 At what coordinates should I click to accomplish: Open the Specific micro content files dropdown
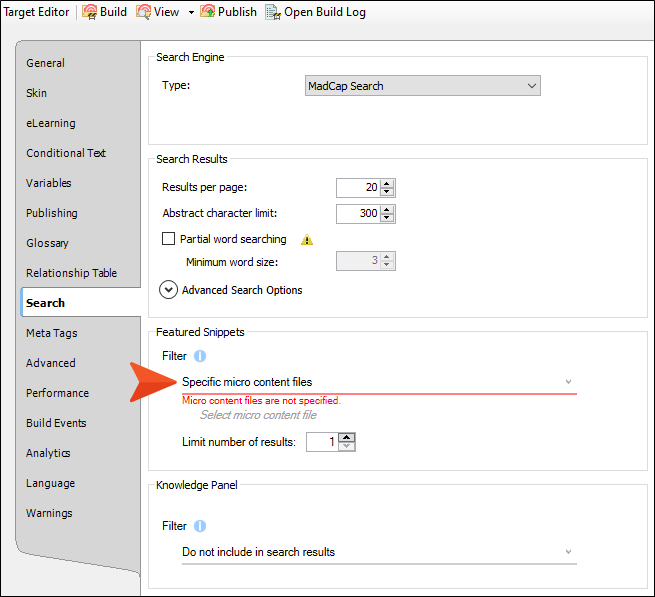(378, 382)
